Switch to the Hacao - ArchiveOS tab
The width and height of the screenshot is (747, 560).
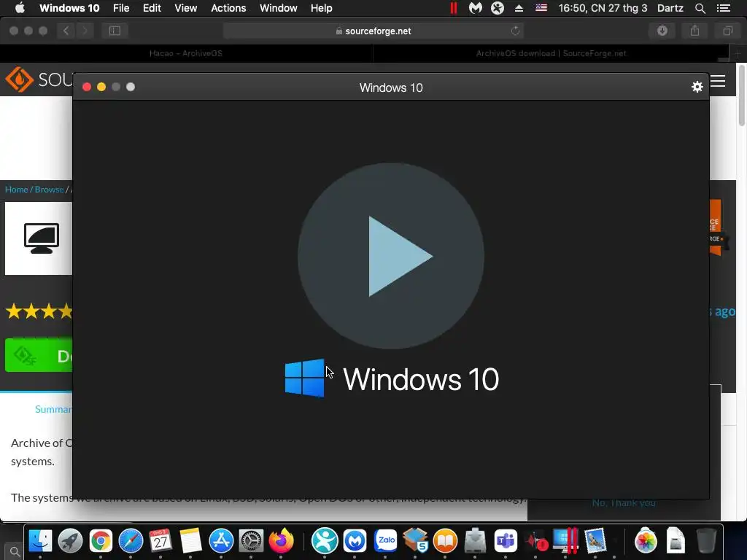[186, 53]
